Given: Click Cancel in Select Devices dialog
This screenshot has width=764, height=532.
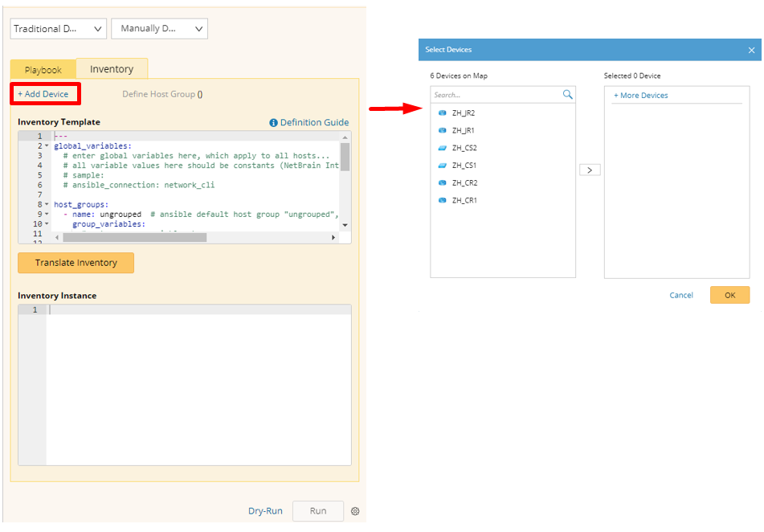Looking at the screenshot, I should (681, 295).
